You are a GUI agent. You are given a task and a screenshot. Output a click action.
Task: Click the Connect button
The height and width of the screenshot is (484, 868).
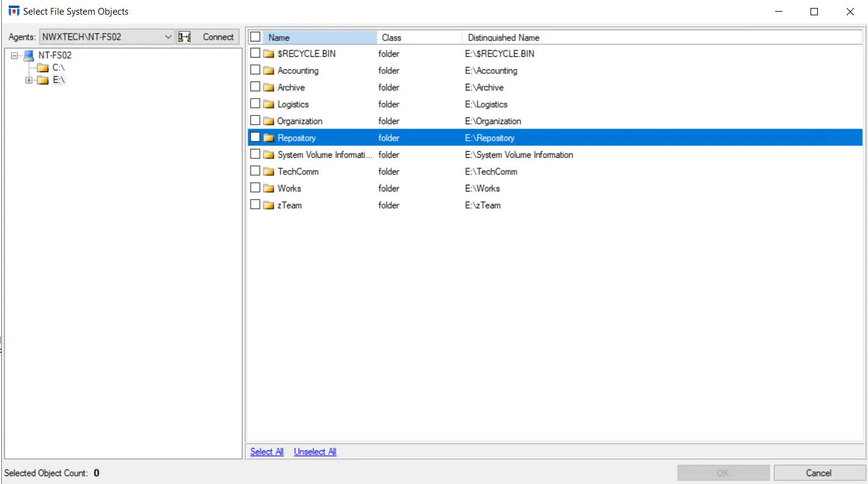coord(208,37)
